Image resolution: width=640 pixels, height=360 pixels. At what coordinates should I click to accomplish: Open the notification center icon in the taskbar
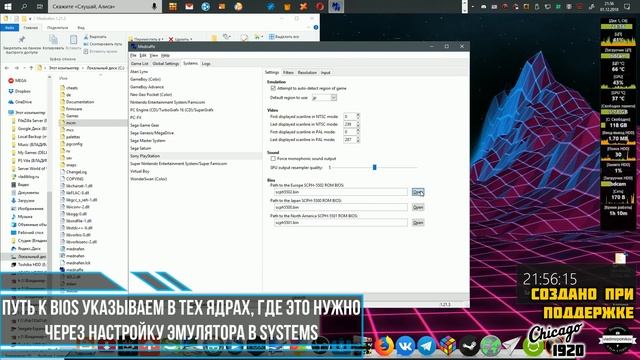coord(627,6)
